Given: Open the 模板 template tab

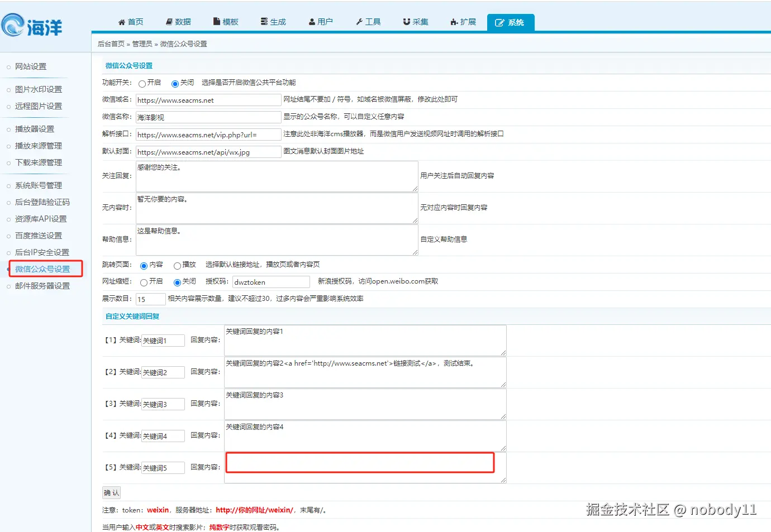Looking at the screenshot, I should point(226,22).
